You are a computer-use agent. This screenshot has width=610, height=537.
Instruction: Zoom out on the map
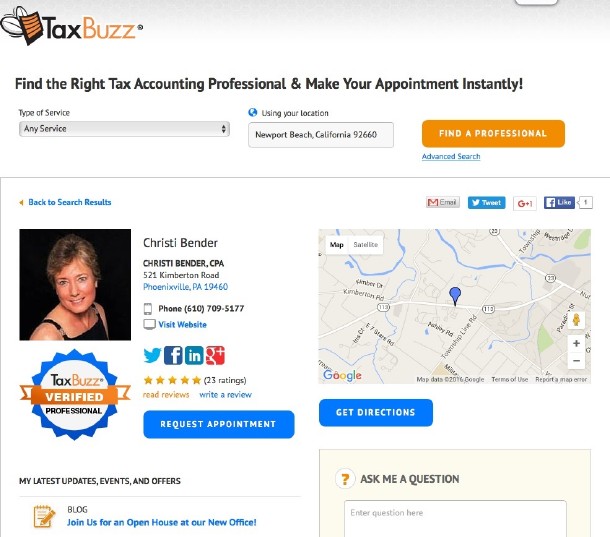coord(576,361)
